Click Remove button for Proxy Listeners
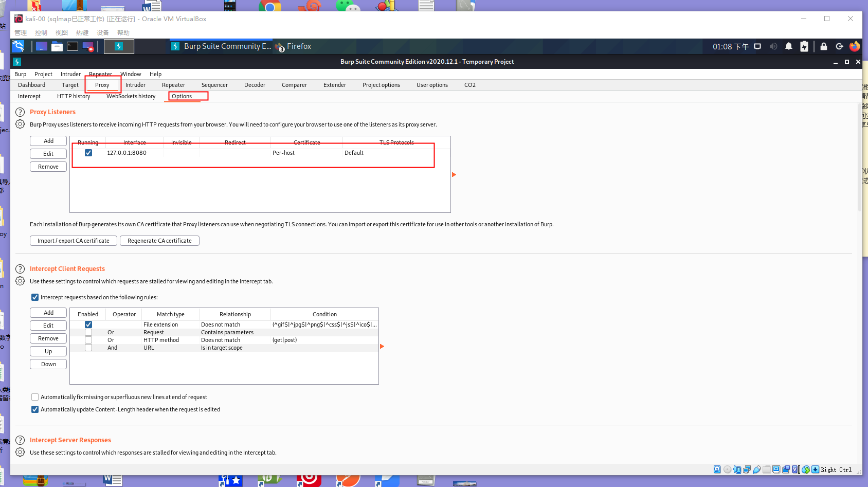This screenshot has width=868, height=487. coord(48,167)
